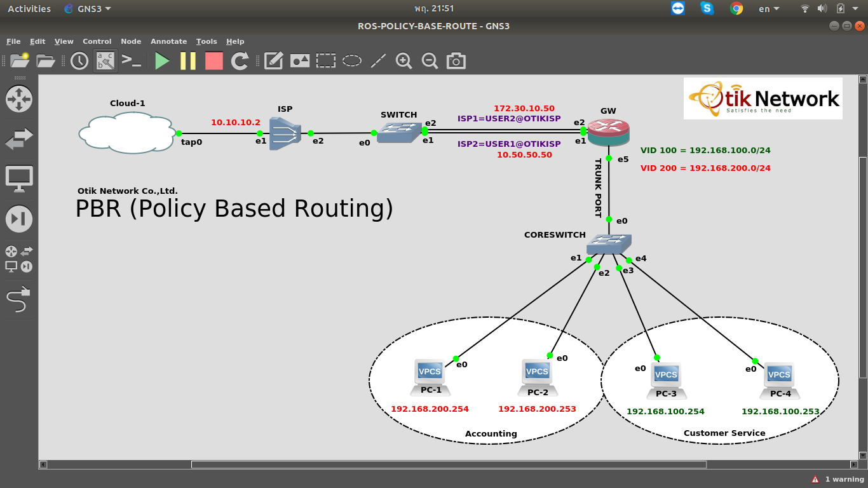Open the Tools menu

click(x=207, y=41)
